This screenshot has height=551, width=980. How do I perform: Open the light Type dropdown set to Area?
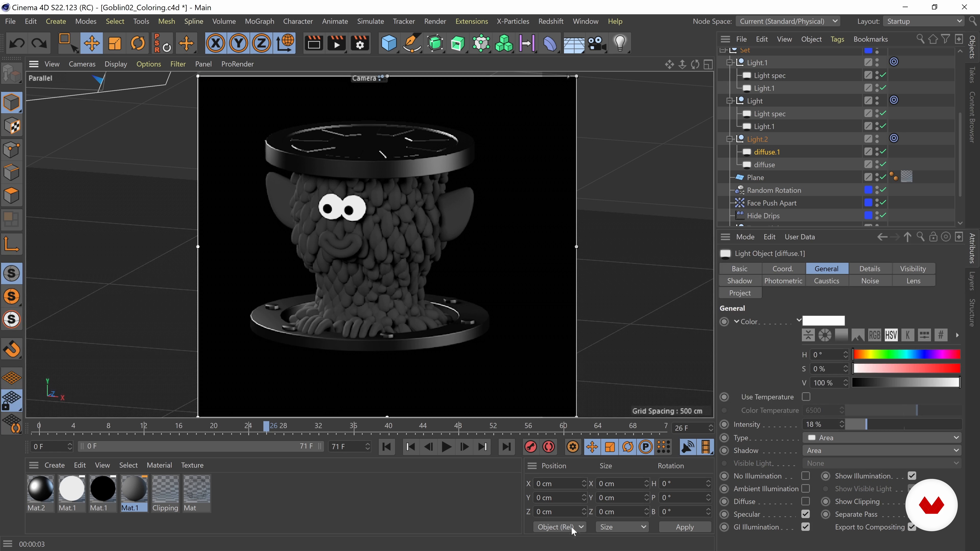click(x=882, y=438)
